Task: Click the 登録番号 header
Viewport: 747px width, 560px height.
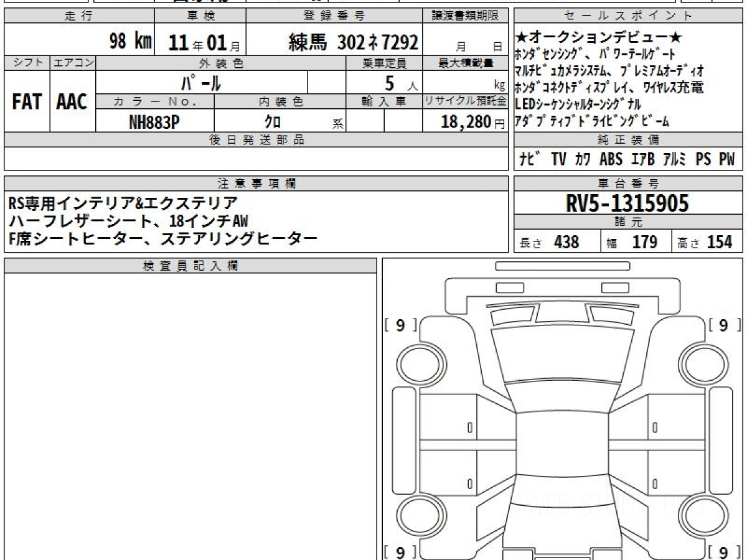Action: click(x=334, y=16)
